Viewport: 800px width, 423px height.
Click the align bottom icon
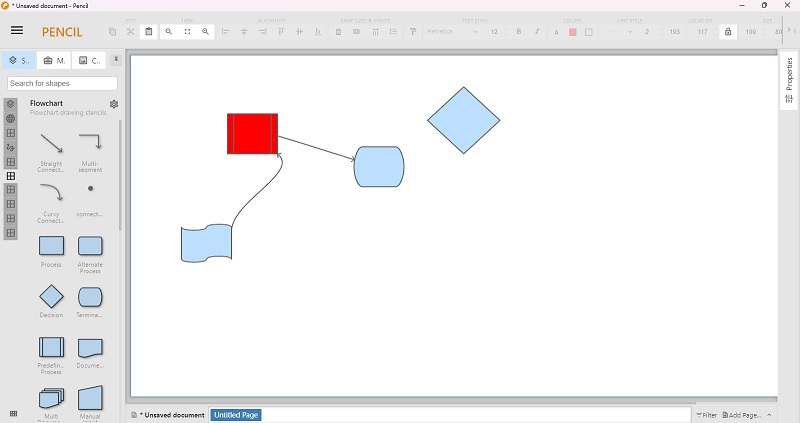point(318,32)
